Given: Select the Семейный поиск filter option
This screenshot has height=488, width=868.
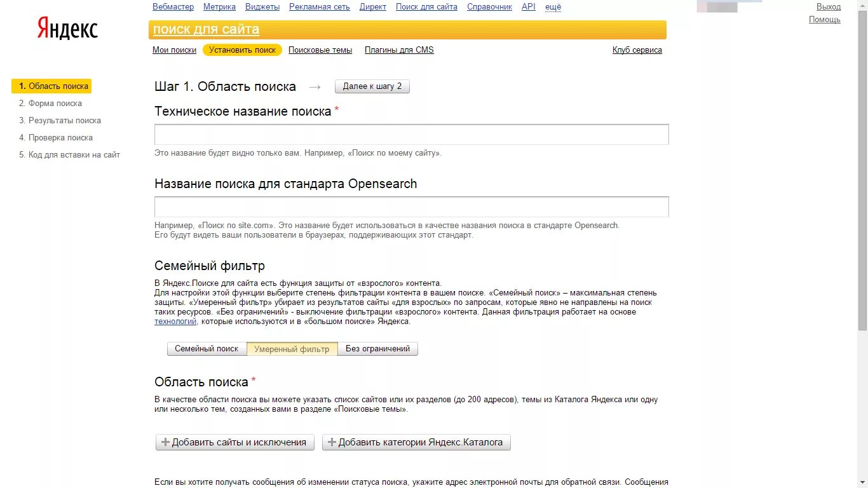Looking at the screenshot, I should (207, 349).
